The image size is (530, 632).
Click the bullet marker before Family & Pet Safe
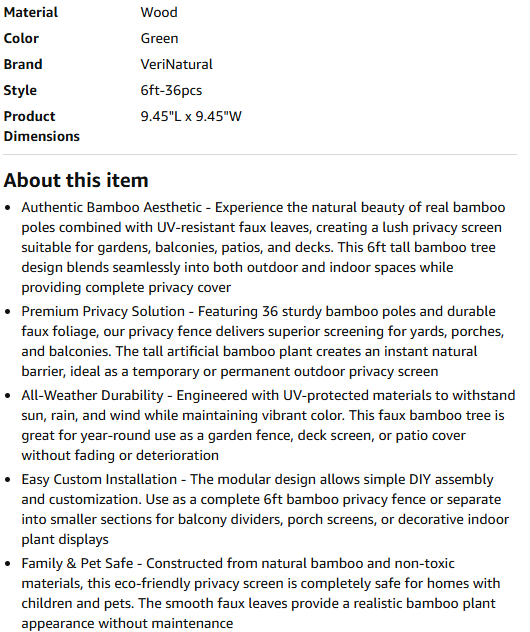coord(8,564)
